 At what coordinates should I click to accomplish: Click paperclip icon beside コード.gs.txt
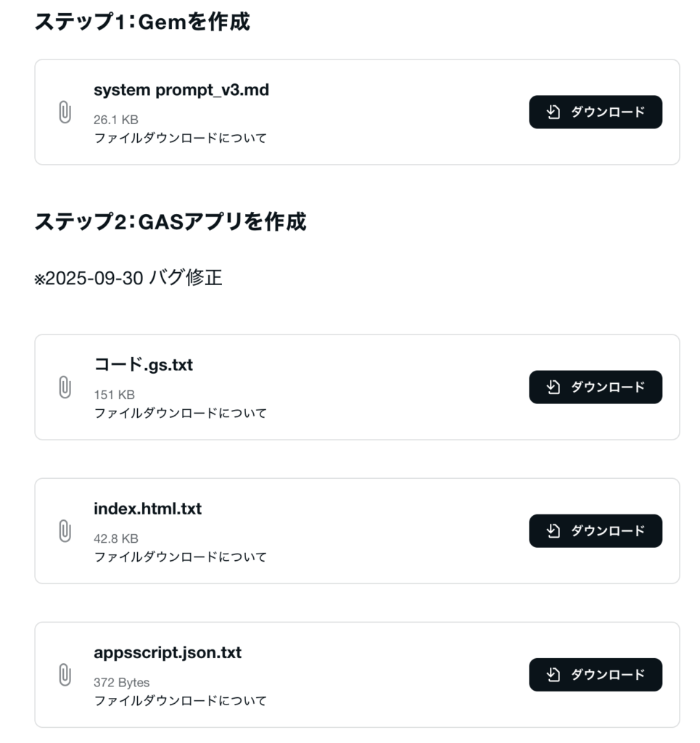pyautogui.click(x=65, y=387)
